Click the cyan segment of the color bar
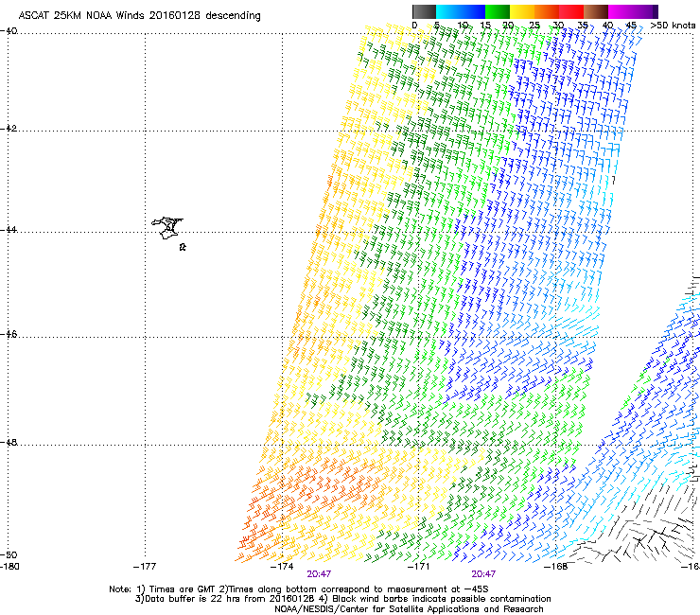700x615 pixels. (448, 11)
